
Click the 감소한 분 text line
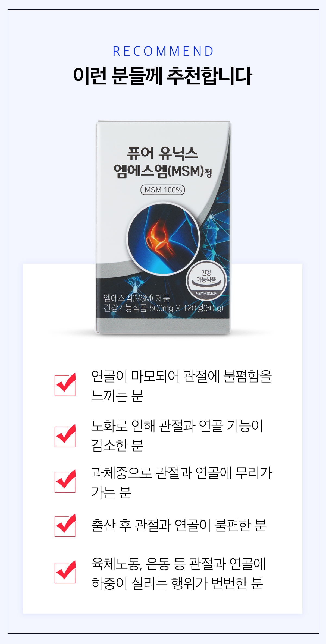pyautogui.click(x=117, y=445)
